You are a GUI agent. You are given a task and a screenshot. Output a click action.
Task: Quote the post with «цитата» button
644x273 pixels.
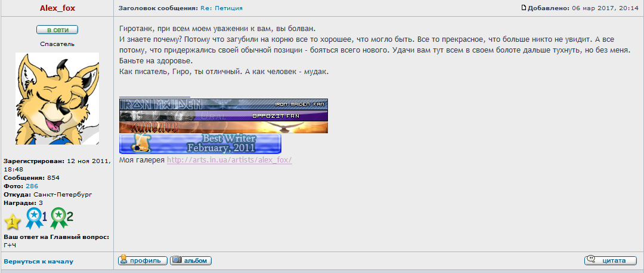[x=611, y=260]
